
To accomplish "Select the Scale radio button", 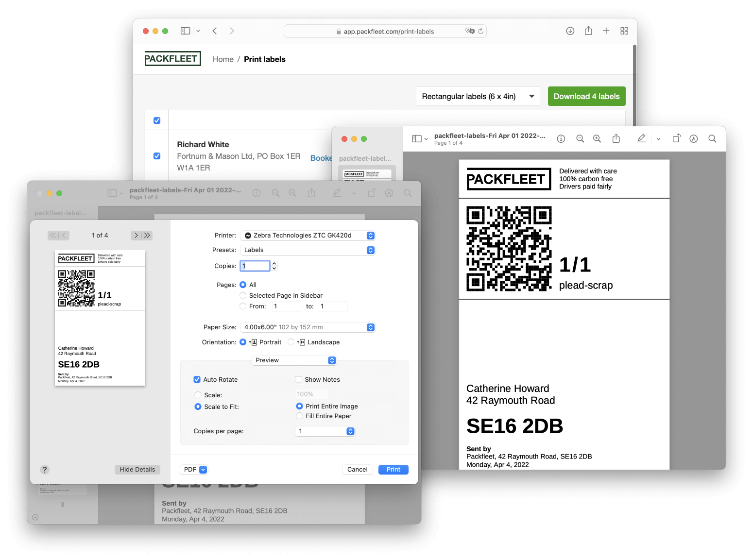I will [198, 395].
